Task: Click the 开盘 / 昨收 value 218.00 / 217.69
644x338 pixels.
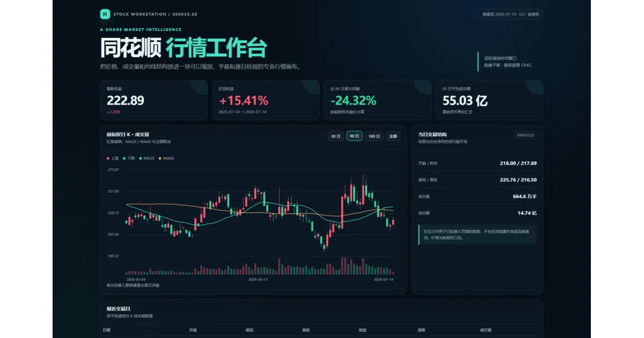Action: 518,163
